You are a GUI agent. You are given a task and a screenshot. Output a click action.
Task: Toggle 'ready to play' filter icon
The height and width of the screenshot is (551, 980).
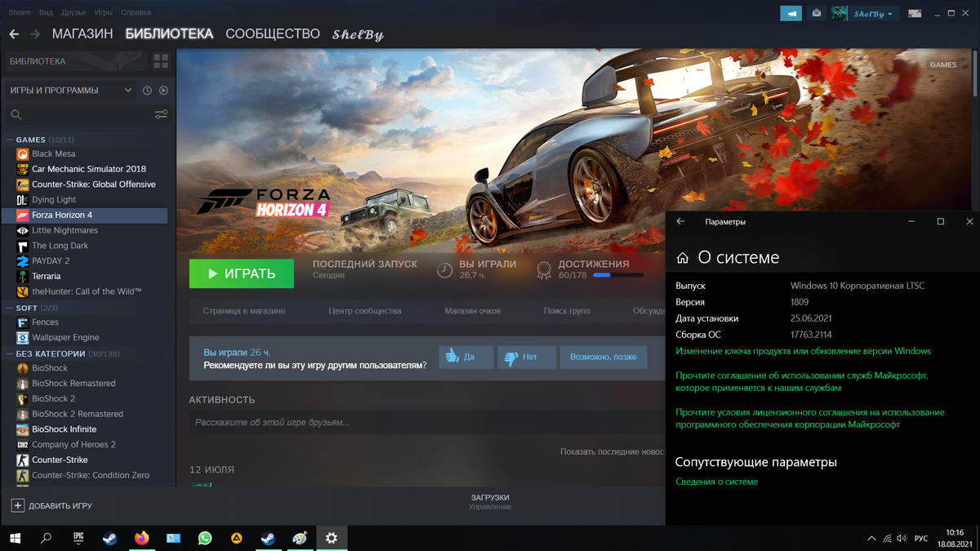tap(163, 91)
